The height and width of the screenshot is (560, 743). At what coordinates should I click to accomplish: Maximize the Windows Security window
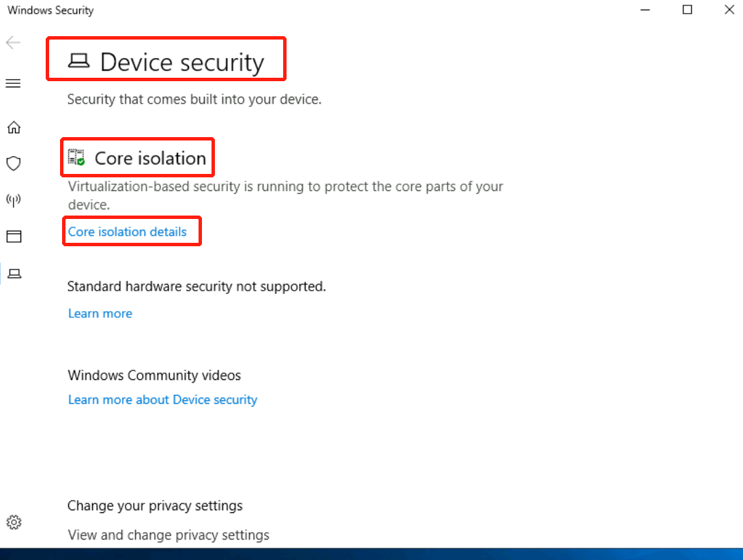(687, 10)
